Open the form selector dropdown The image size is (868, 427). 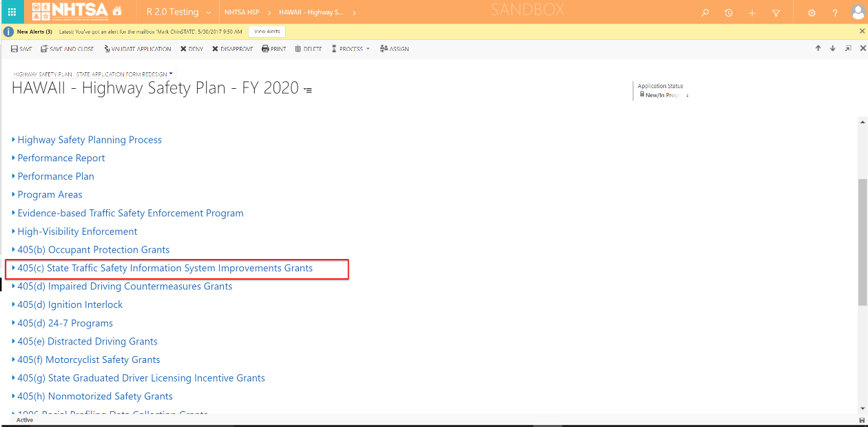click(93, 74)
